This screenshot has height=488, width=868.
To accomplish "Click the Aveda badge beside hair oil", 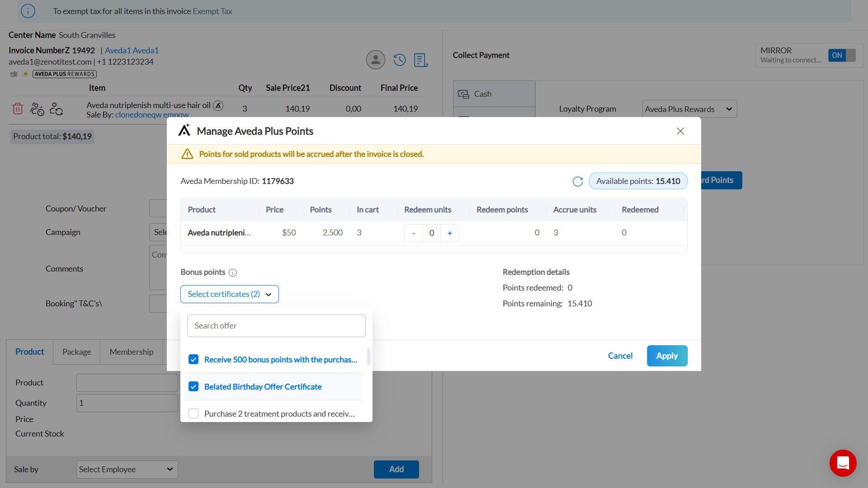I will pos(218,105).
